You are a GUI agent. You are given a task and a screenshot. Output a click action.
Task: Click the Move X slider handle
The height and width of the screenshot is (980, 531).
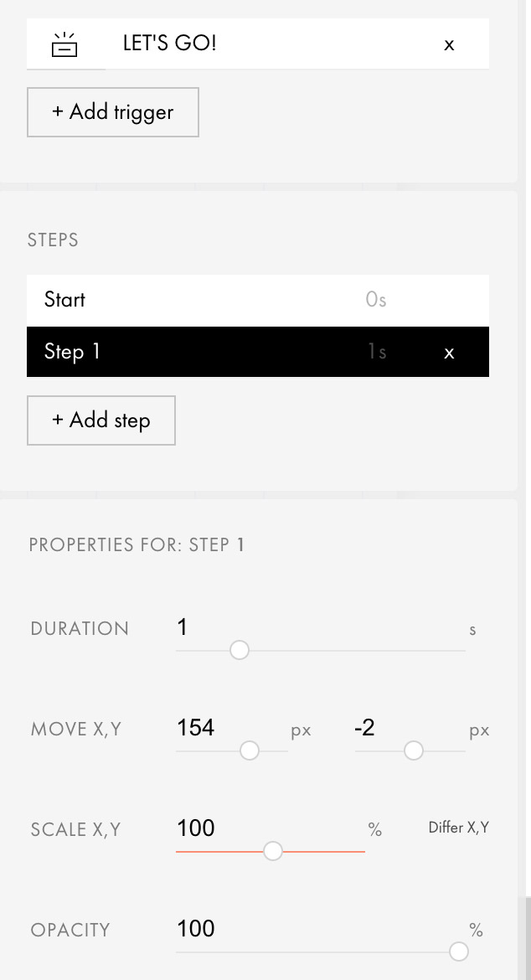click(x=250, y=750)
